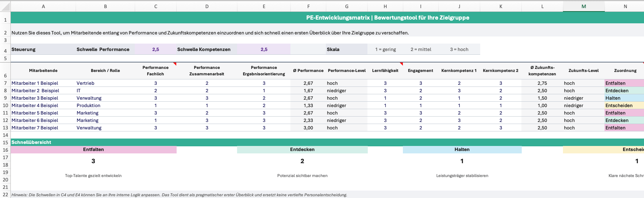Click the Performance Fachlich heading cell
Image resolution: width=644 pixels, height=198 pixels.
[x=155, y=71]
